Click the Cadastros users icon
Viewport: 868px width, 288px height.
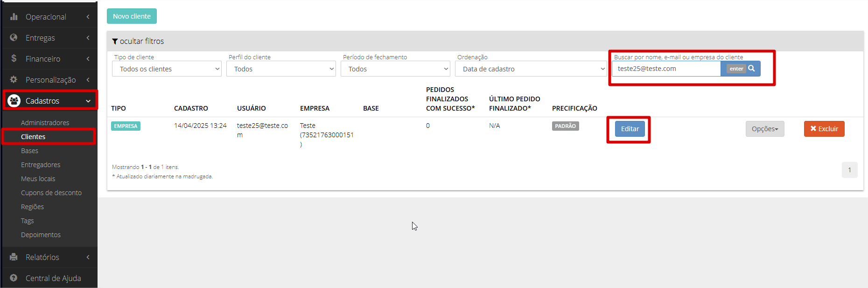coord(14,100)
